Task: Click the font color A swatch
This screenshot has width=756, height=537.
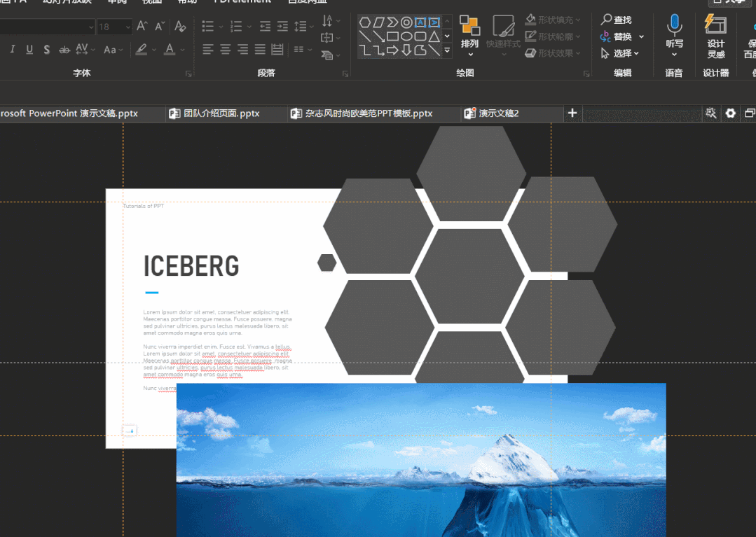Action: point(169,50)
